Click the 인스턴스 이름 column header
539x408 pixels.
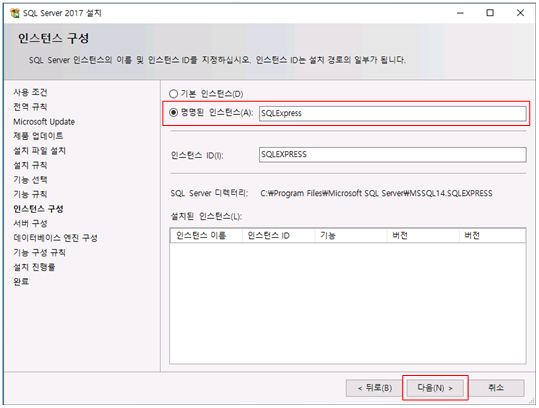[x=206, y=236]
